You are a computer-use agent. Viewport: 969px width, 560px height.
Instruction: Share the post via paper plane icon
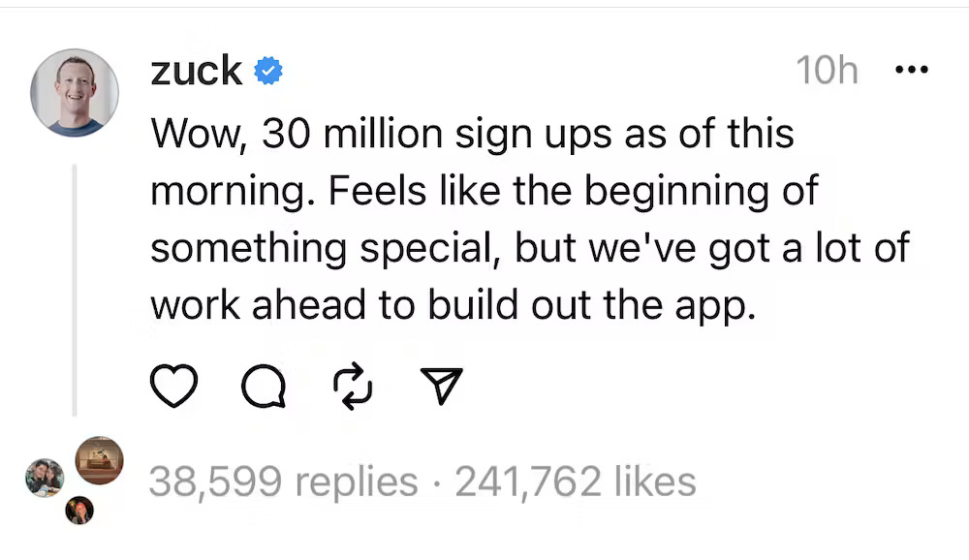pos(442,388)
